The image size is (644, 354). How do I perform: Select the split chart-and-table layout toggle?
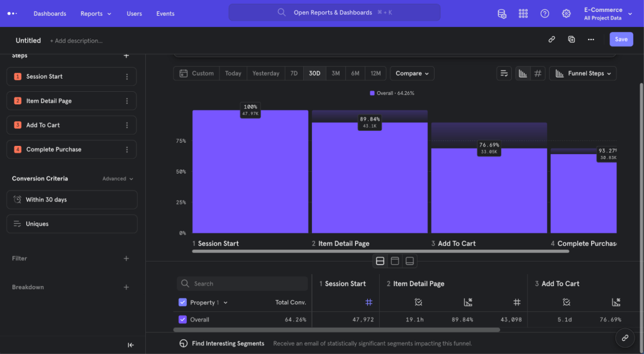380,261
